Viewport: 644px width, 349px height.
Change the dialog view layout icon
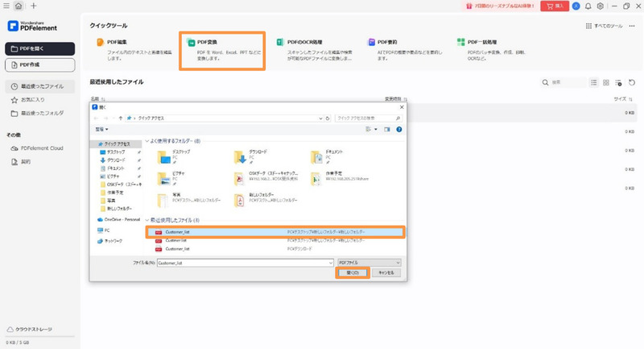[369, 130]
